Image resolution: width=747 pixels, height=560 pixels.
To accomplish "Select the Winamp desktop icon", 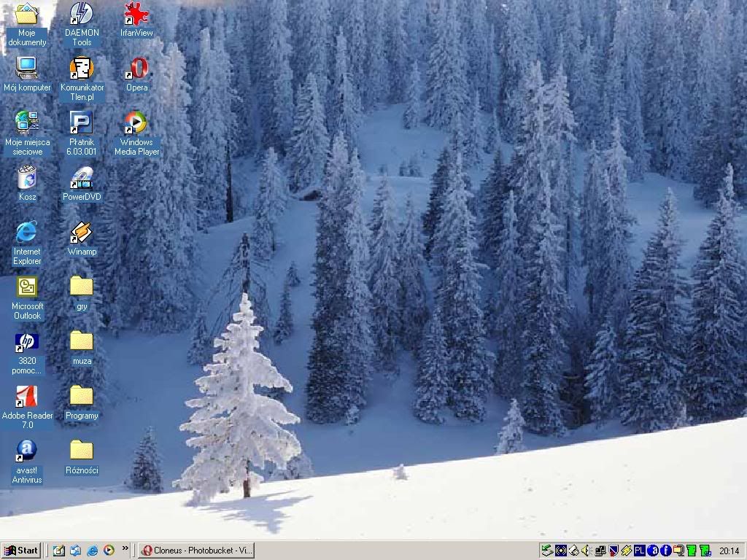I will click(82, 233).
